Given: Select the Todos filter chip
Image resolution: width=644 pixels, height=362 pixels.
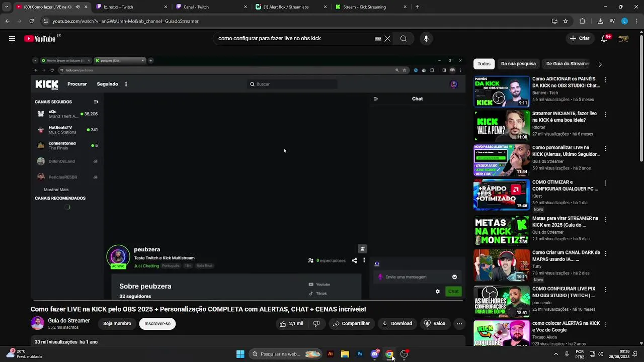Looking at the screenshot, I should point(484,64).
